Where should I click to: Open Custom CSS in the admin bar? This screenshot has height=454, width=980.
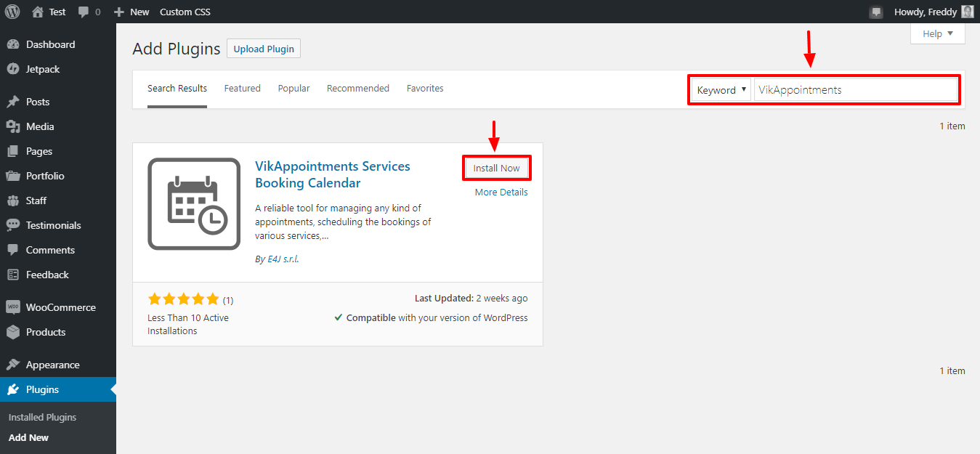[185, 12]
